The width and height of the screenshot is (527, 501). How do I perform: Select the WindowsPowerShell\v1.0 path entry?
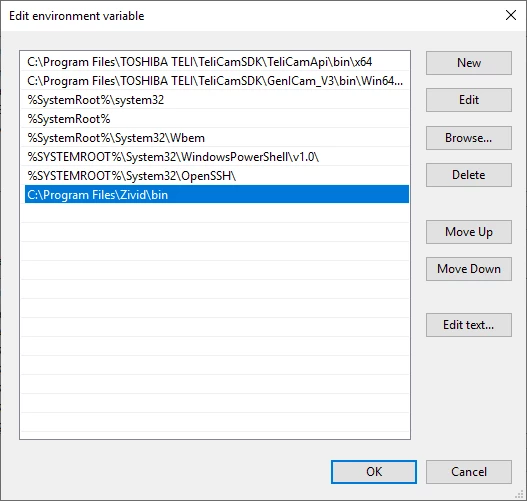(x=217, y=157)
